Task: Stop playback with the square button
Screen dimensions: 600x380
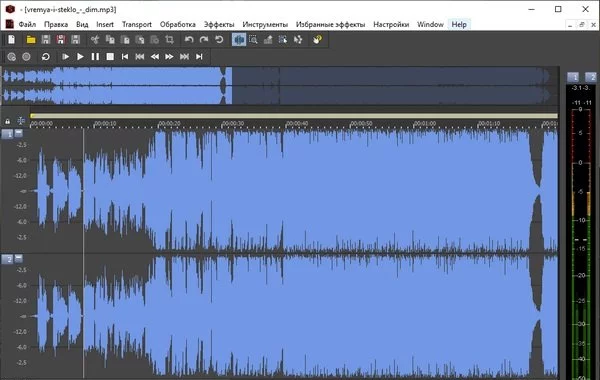Action: coord(110,57)
